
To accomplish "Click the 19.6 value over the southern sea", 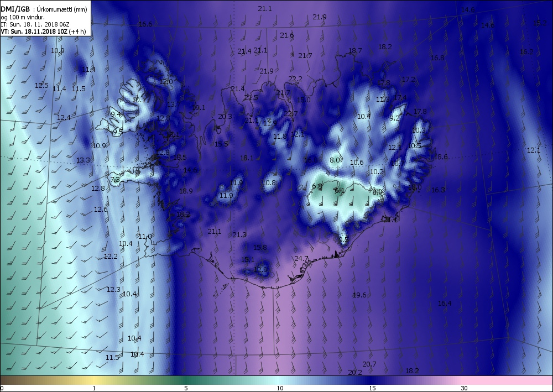I will click(359, 295).
